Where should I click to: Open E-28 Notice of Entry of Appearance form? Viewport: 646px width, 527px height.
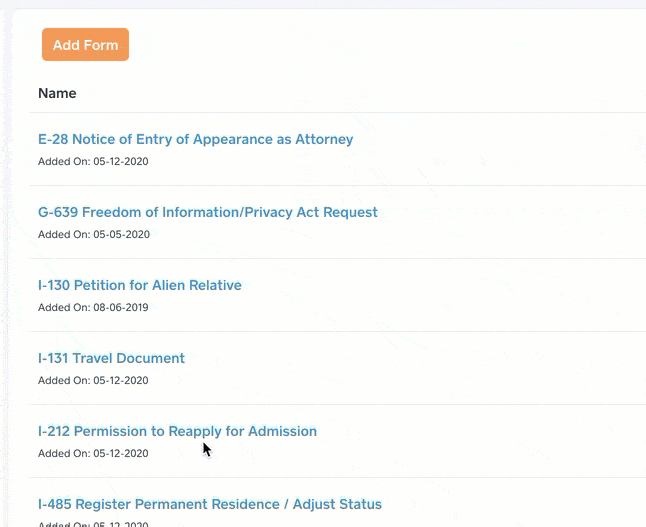(195, 139)
